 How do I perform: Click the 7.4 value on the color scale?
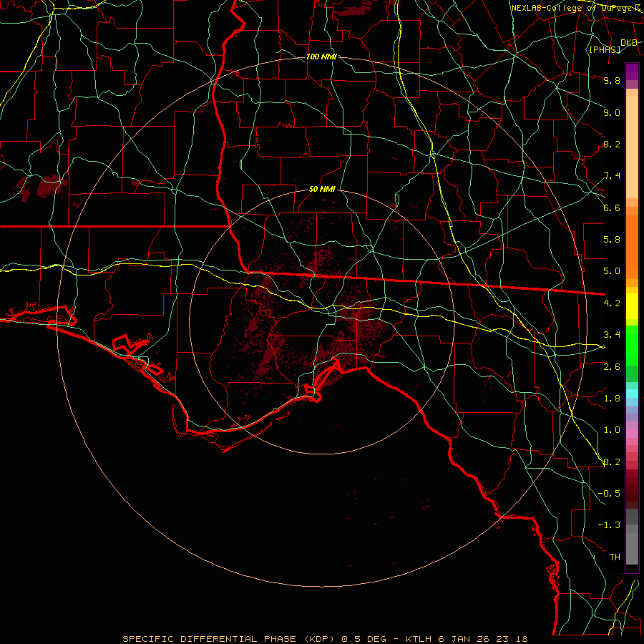pyautogui.click(x=612, y=176)
